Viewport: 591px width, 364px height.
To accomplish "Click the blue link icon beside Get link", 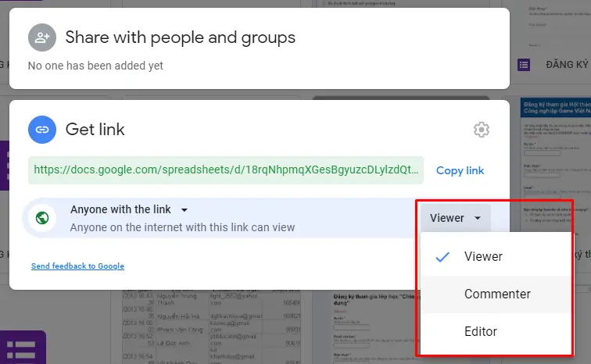I will (42, 130).
